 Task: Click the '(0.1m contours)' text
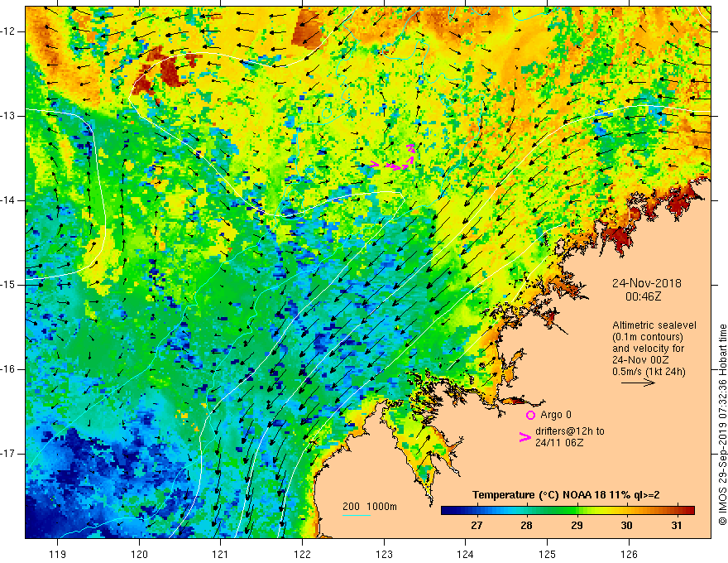coord(648,337)
